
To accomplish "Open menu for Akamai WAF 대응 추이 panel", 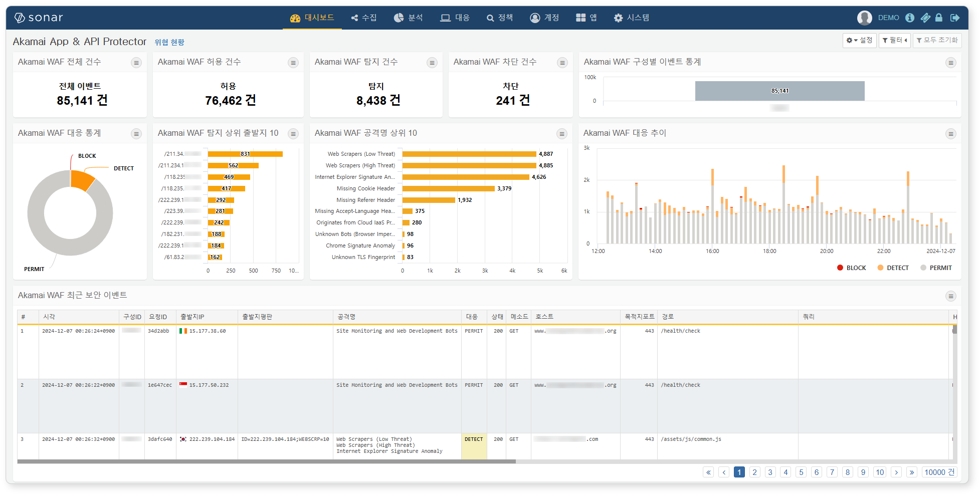I will point(950,134).
